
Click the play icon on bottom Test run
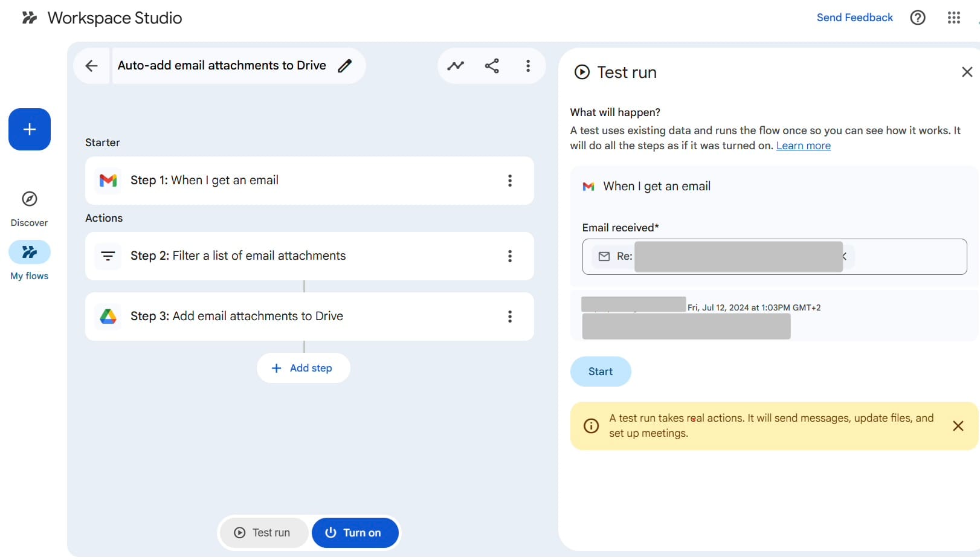240,533
